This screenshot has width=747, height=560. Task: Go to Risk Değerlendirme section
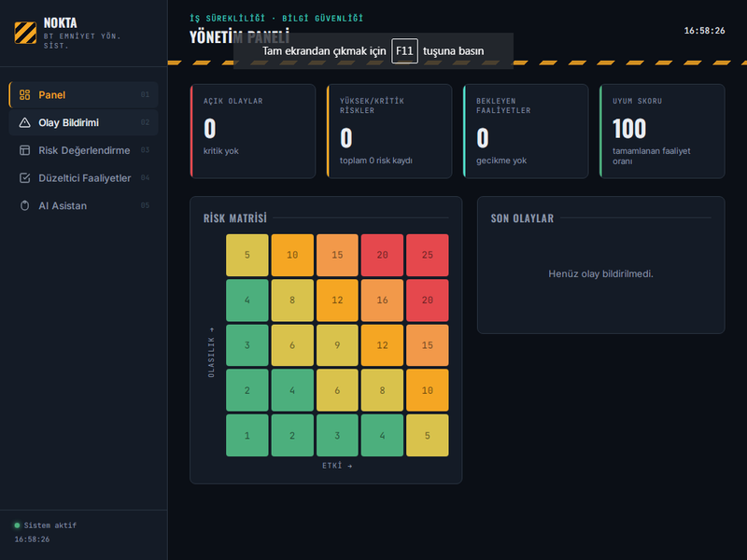click(83, 150)
